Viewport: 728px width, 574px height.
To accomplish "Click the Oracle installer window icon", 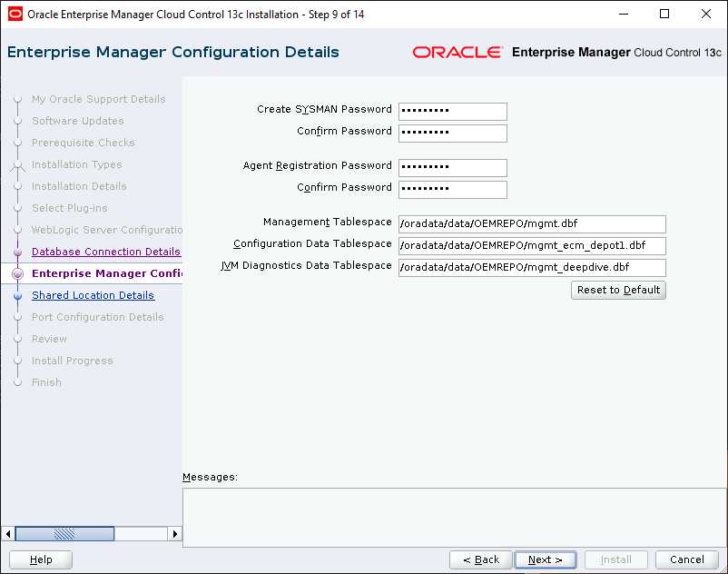I will point(15,14).
